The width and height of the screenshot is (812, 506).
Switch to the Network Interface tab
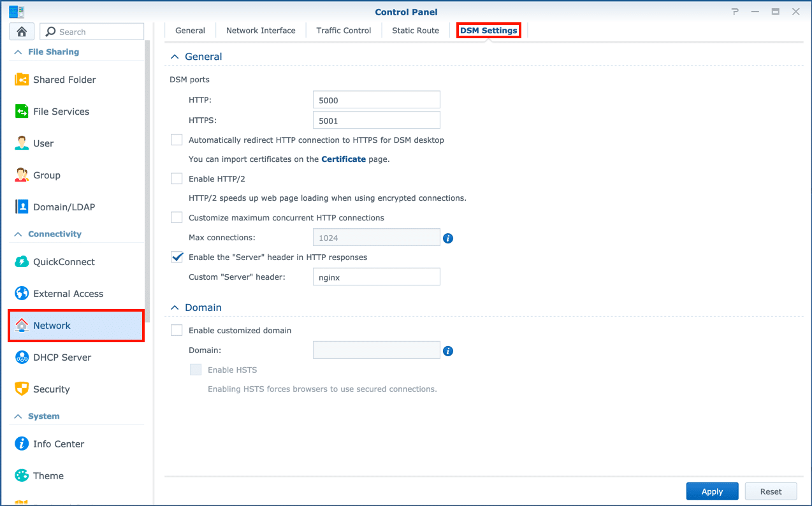[261, 31]
